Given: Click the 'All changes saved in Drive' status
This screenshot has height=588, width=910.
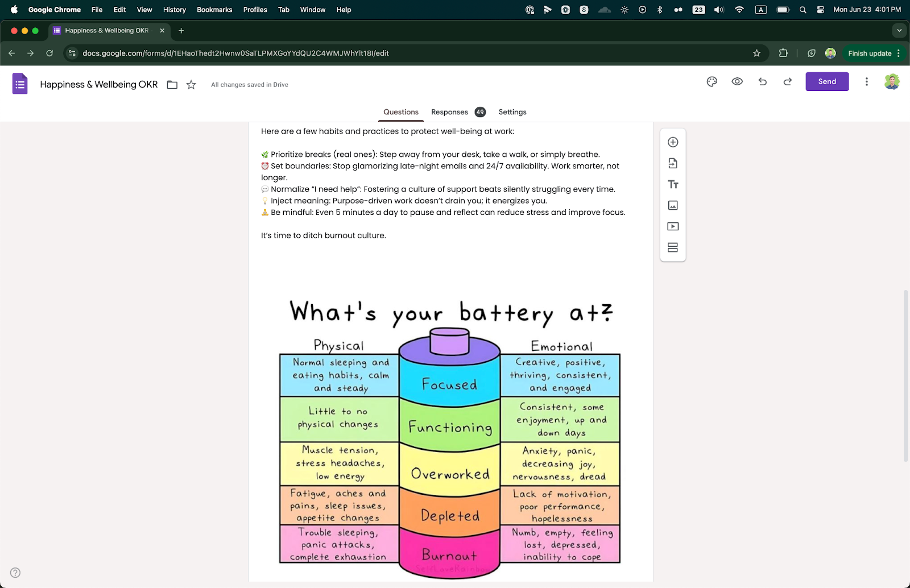Looking at the screenshot, I should pyautogui.click(x=250, y=85).
